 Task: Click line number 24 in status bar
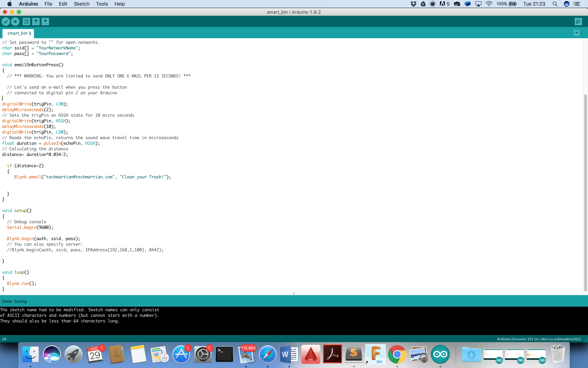pyautogui.click(x=4, y=339)
